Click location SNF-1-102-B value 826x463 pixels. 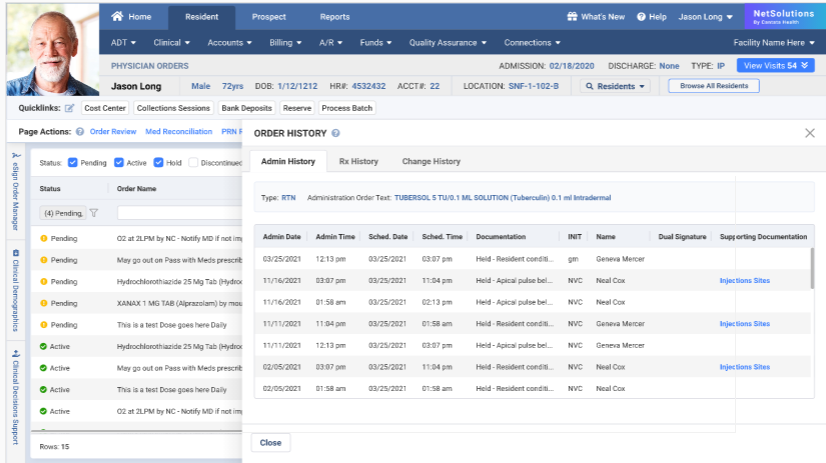click(534, 86)
